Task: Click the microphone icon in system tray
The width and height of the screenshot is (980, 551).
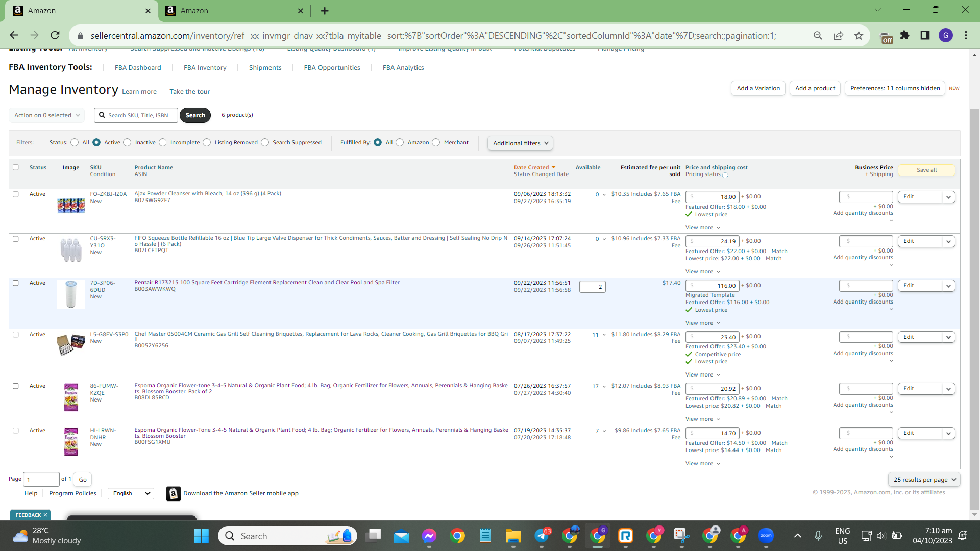Action: tap(818, 536)
